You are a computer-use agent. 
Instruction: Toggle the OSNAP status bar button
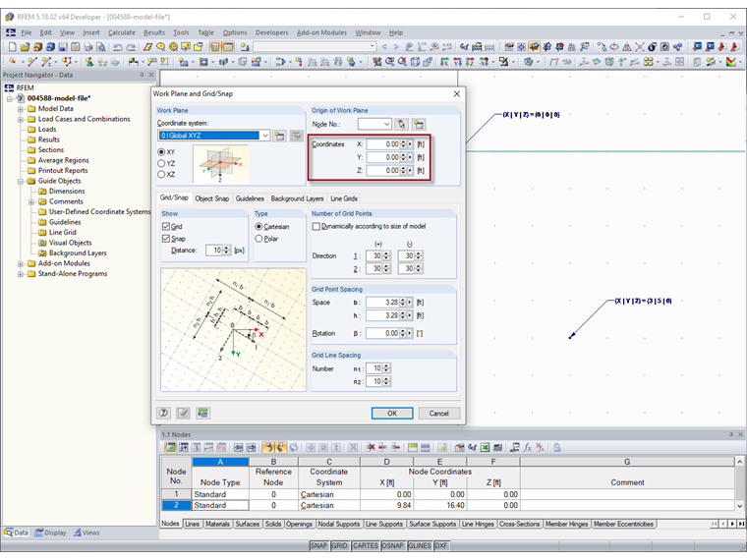coord(392,545)
